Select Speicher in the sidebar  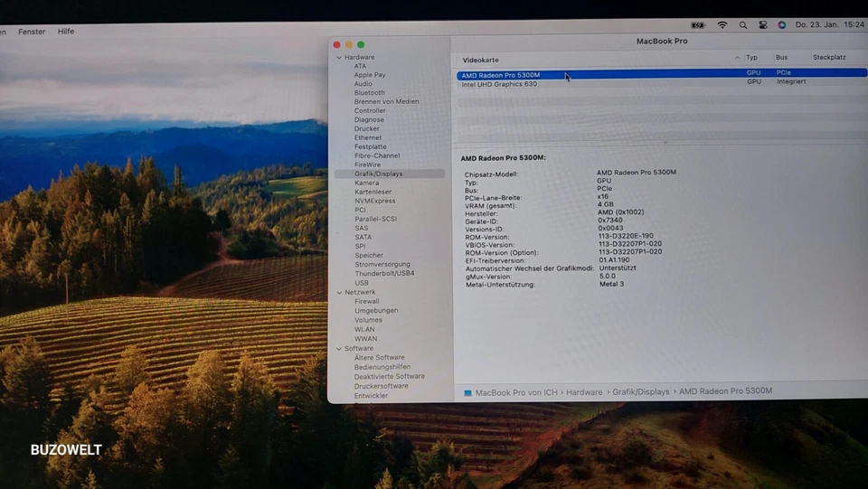pyautogui.click(x=369, y=255)
